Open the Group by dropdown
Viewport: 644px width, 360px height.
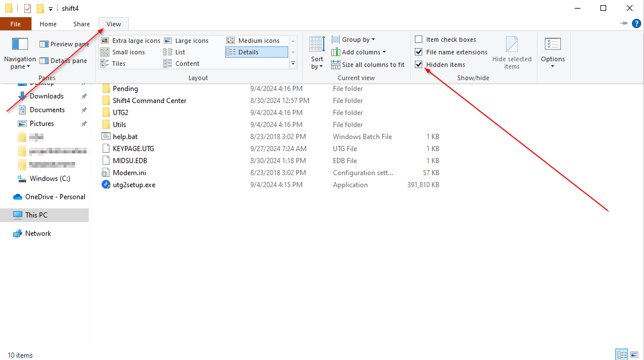(x=353, y=39)
